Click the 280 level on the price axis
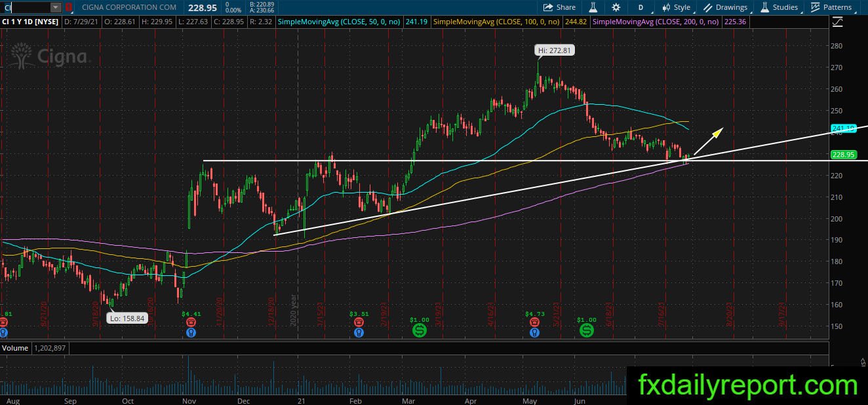Screen dimensions: 868x405 (836, 46)
